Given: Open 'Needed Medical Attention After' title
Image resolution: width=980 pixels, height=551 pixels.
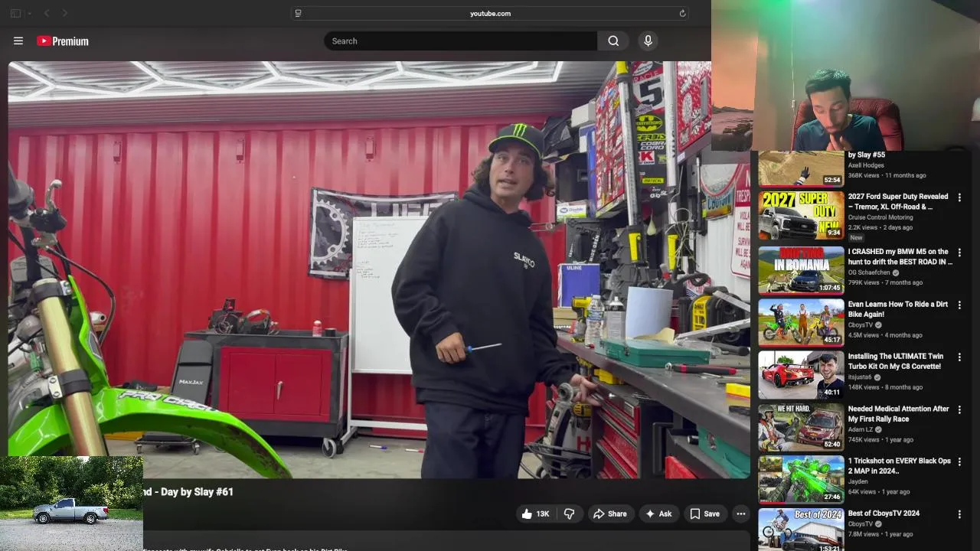Looking at the screenshot, I should 899,414.
